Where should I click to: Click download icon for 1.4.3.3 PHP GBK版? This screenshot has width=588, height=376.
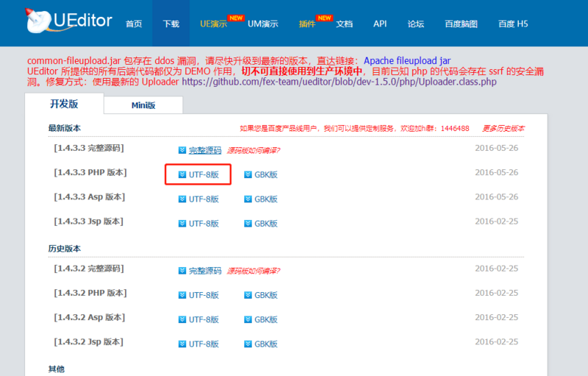point(248,174)
